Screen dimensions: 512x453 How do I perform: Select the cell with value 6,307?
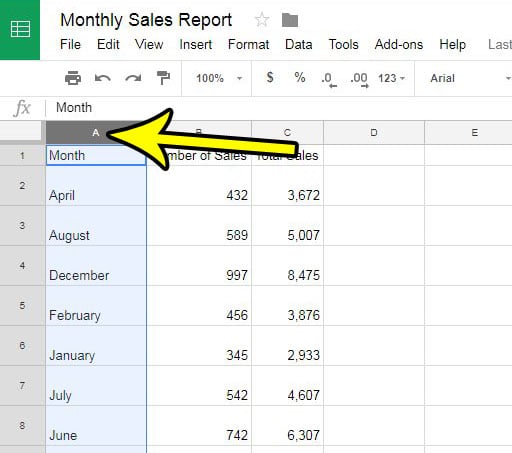(x=287, y=426)
